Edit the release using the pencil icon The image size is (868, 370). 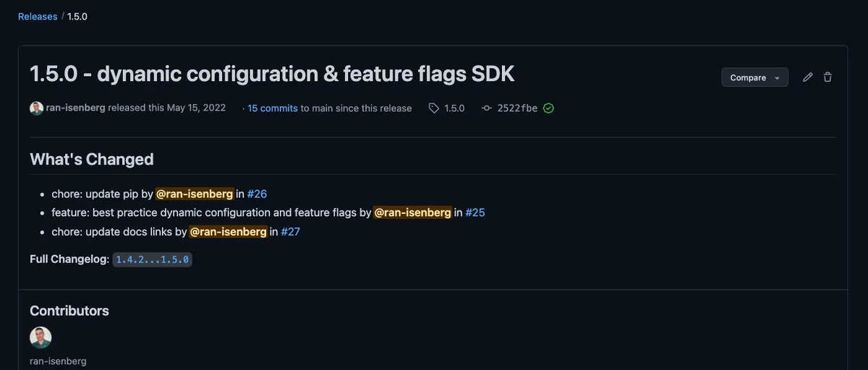(x=808, y=77)
